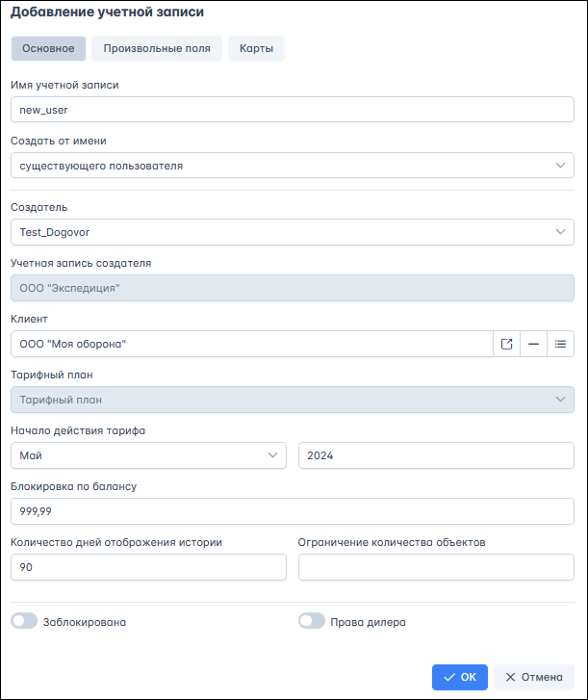
Task: Confirm the dialog with the OK button
Action: (x=459, y=677)
